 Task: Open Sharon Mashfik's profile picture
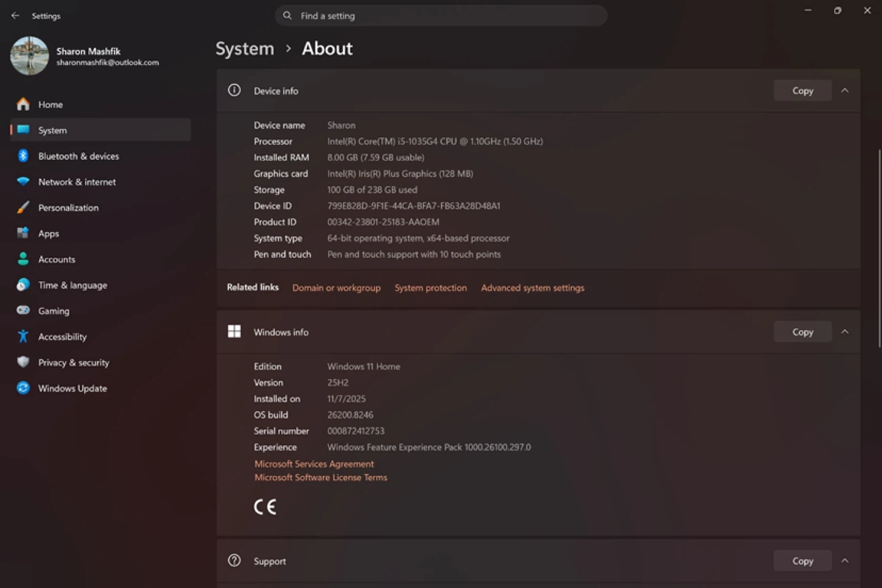coord(29,56)
